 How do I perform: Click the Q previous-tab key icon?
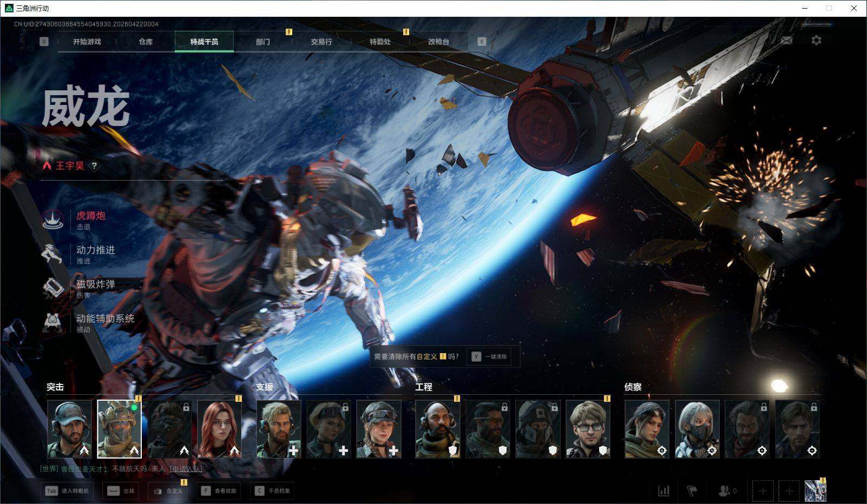click(44, 42)
